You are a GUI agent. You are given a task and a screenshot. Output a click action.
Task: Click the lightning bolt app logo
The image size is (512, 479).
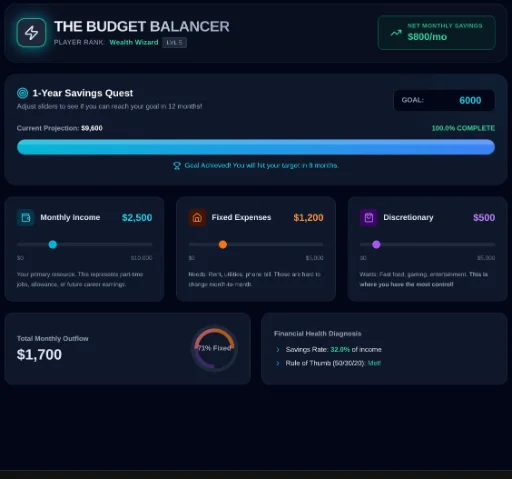point(31,33)
